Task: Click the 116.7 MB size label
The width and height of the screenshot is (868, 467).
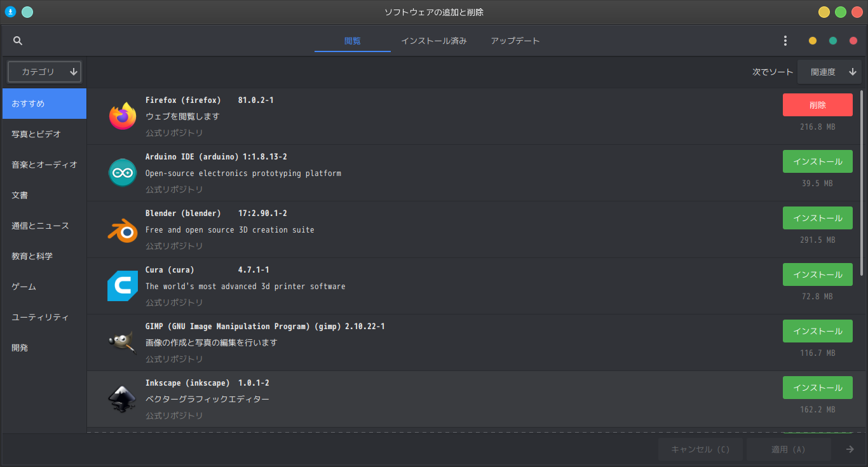Action: (818, 353)
